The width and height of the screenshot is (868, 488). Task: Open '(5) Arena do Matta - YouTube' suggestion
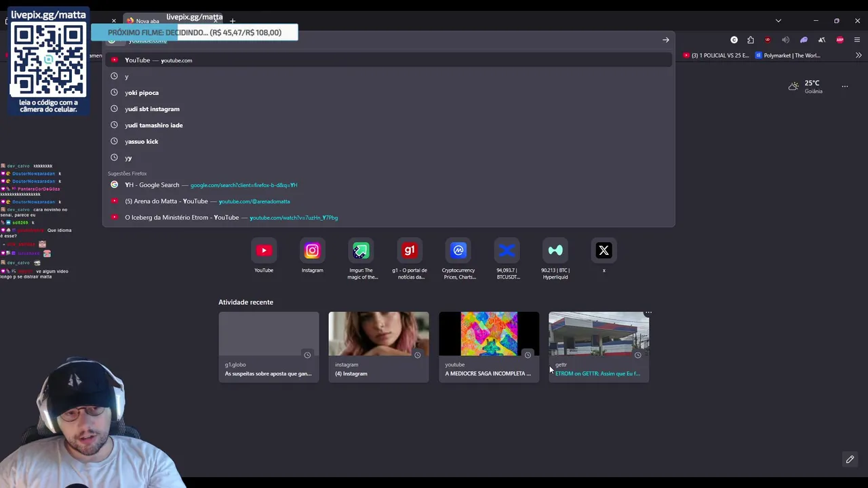388,201
